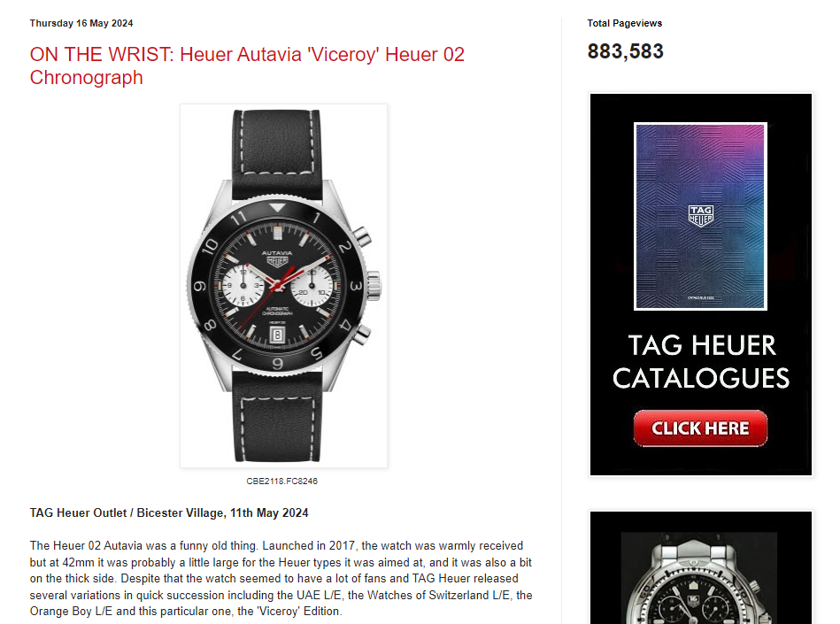This screenshot has width=840, height=624.
Task: Click the purple catalogue cover image
Action: point(701,216)
